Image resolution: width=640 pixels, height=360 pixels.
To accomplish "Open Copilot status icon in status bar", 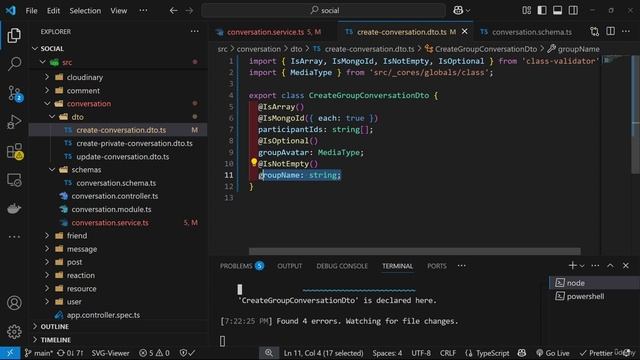I will (522, 353).
